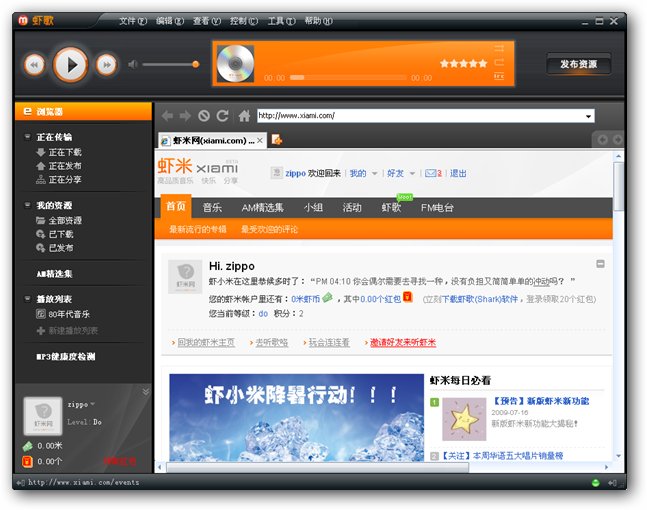Image resolution: width=647 pixels, height=510 pixels.
Task: Collapse the 我的资源 section
Action: [28, 205]
